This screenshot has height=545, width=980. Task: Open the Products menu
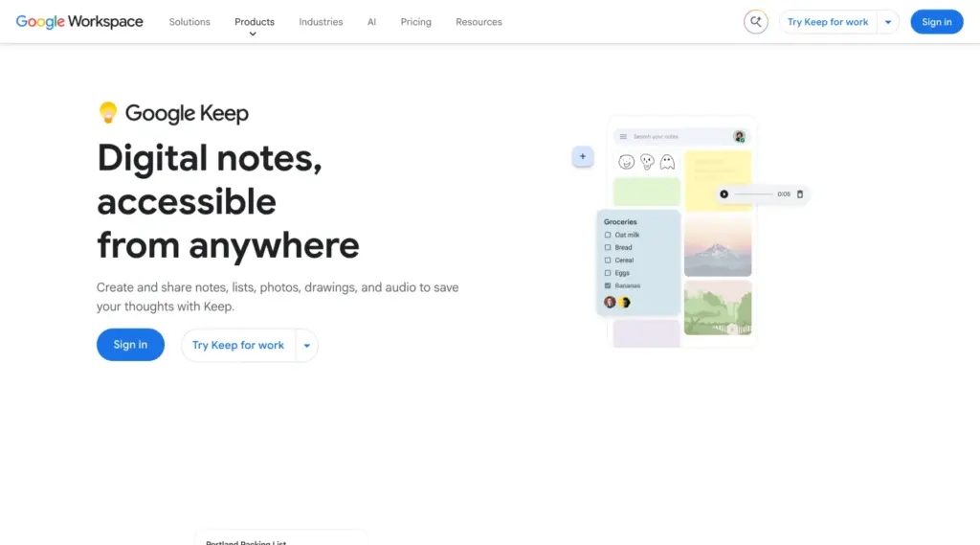(255, 22)
